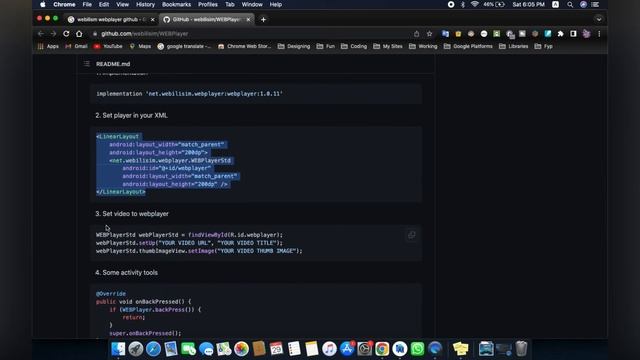The width and height of the screenshot is (640, 360).
Task: Open the View menu
Action: (122, 4)
